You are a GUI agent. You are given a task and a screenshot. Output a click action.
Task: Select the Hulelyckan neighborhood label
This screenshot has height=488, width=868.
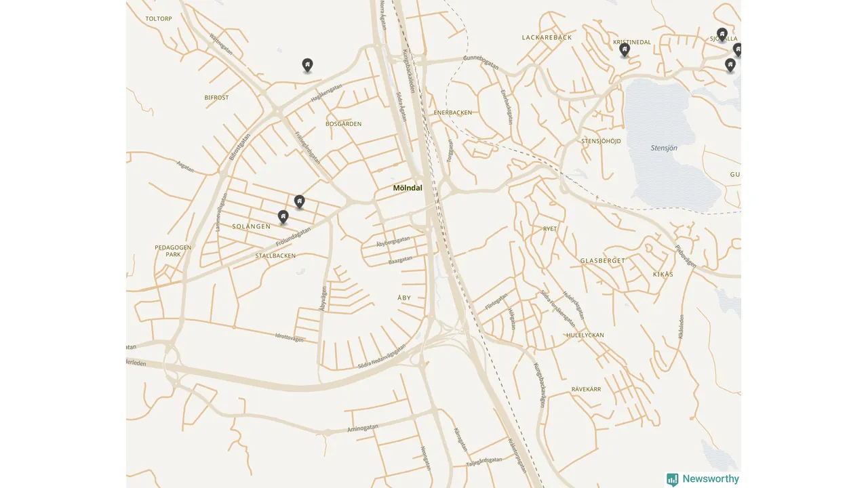pos(585,335)
